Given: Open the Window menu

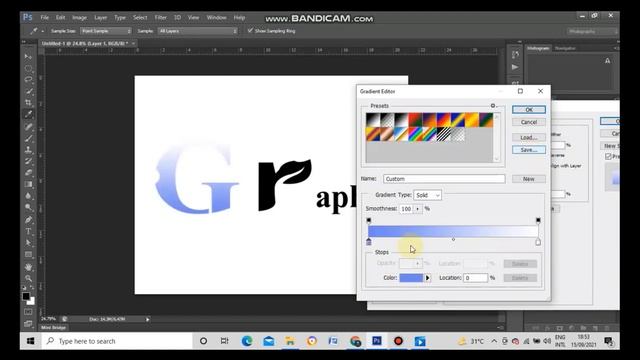Looking at the screenshot, I should coord(216,18).
